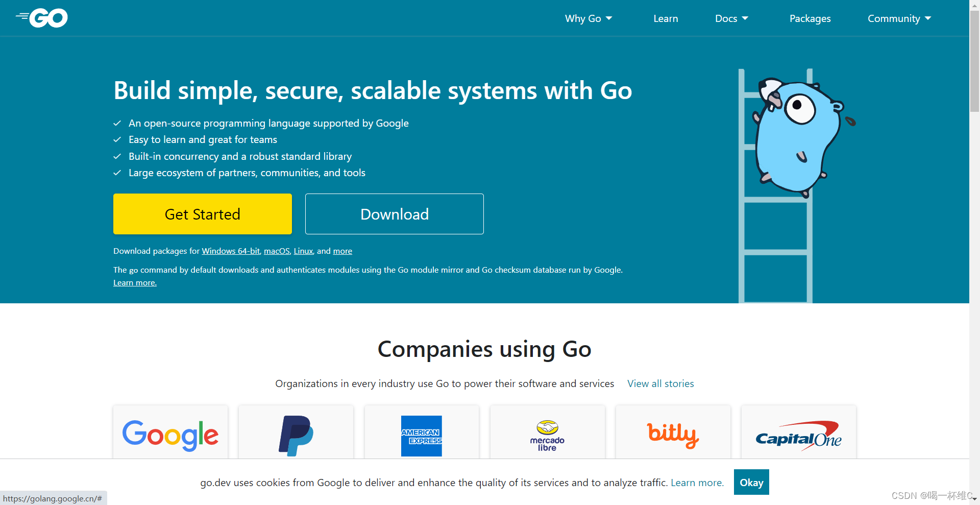Expand the Why Go dropdown
980x505 pixels.
(x=588, y=18)
